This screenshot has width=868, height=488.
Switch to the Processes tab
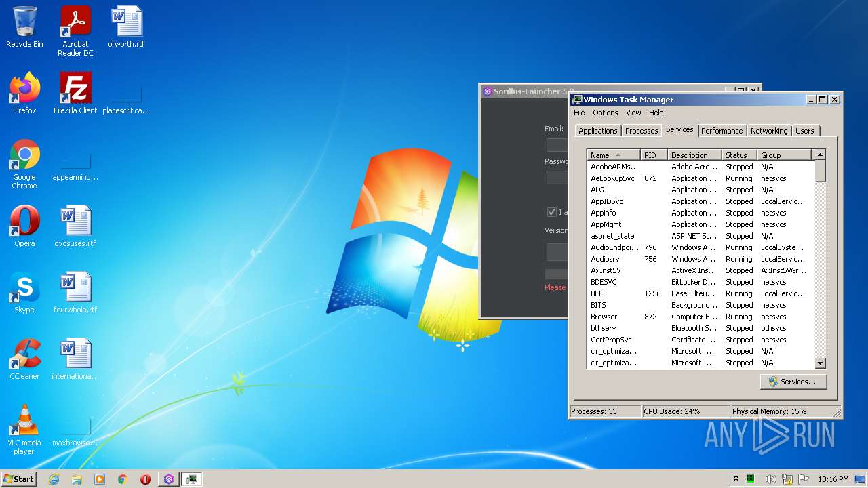pos(641,131)
